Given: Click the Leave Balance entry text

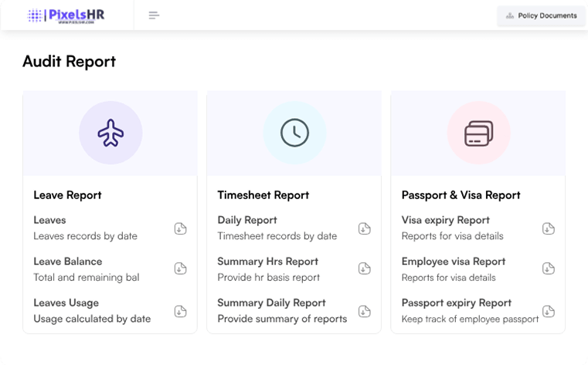Looking at the screenshot, I should 68,262.
